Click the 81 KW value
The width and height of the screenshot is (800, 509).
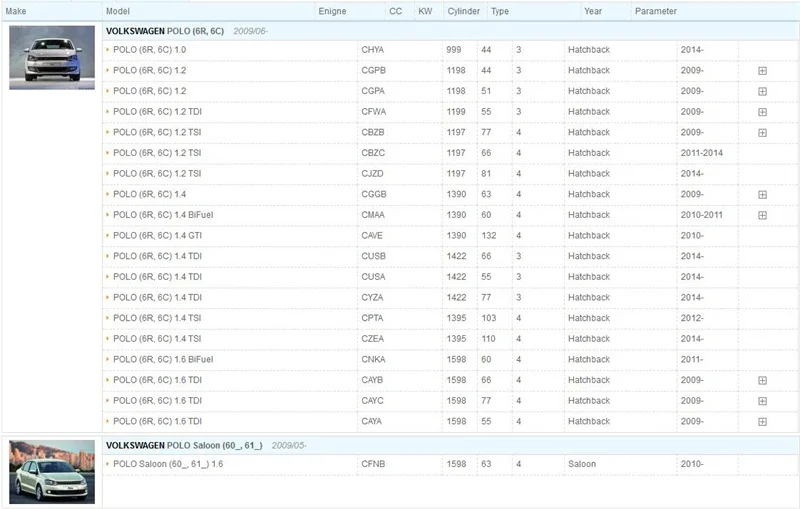point(486,173)
